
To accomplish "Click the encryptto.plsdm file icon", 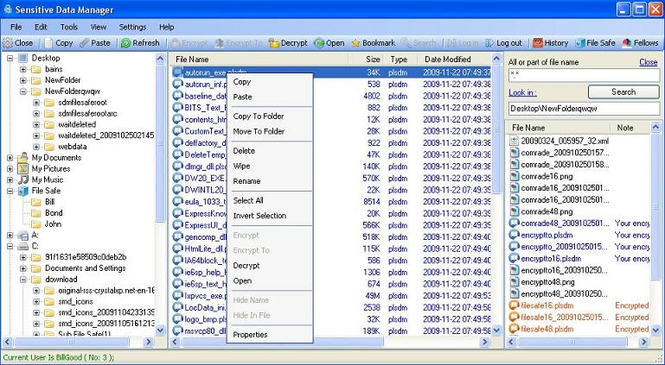I will (514, 234).
